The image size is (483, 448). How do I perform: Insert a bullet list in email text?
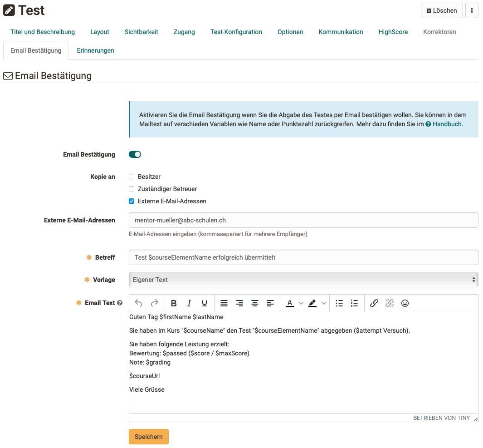coord(339,303)
